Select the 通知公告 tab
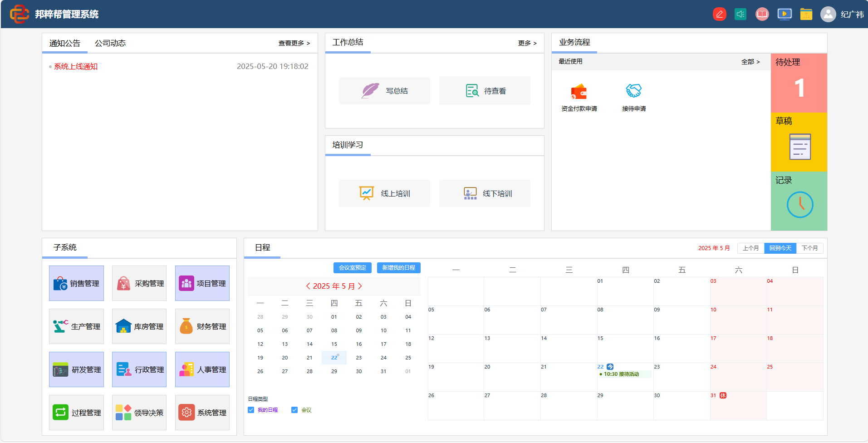 click(x=64, y=43)
